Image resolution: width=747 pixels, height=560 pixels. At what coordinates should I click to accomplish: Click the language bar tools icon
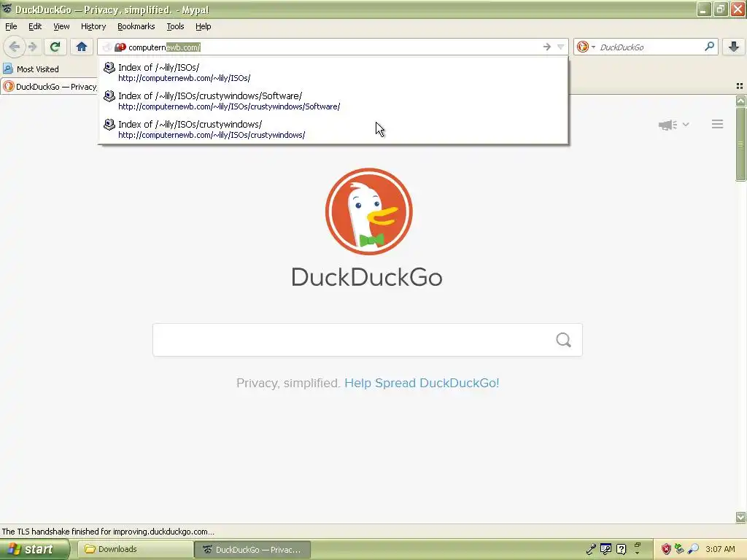[605, 550]
